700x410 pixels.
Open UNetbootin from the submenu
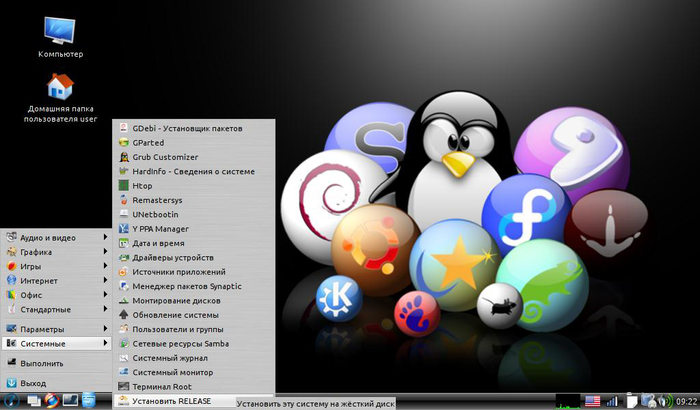(x=193, y=214)
